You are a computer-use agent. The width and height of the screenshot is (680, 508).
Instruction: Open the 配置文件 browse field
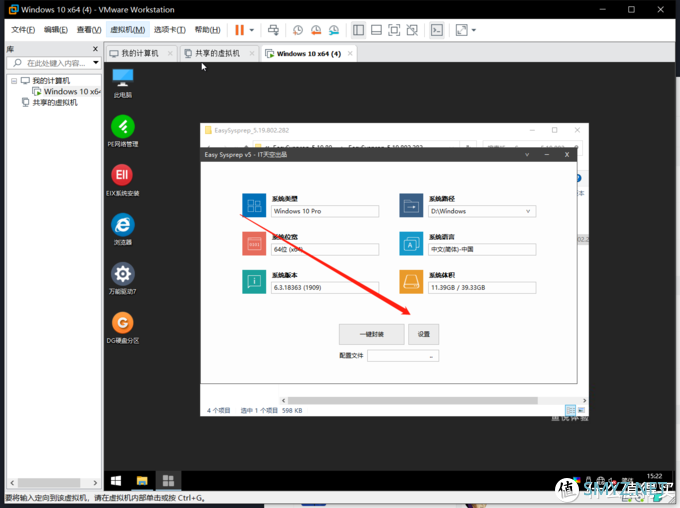(x=403, y=356)
